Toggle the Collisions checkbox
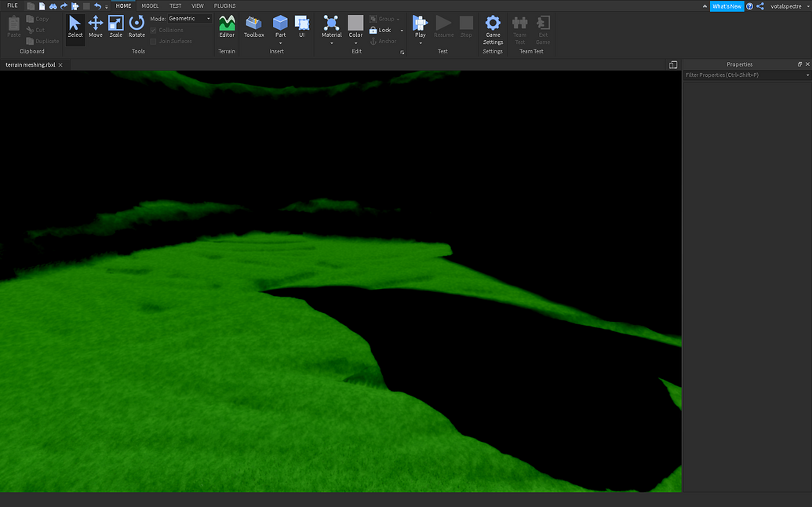 [153, 30]
